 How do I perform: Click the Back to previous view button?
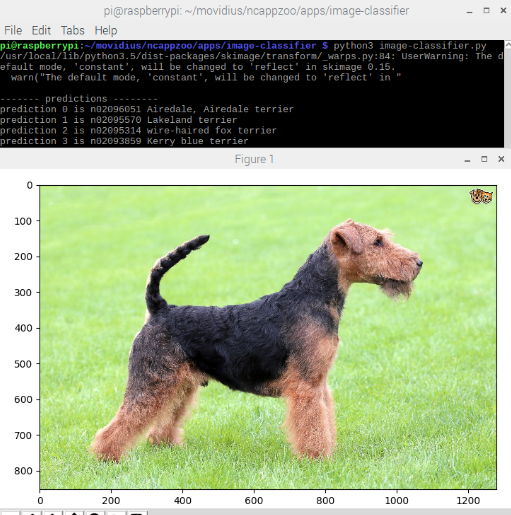(x=32, y=513)
